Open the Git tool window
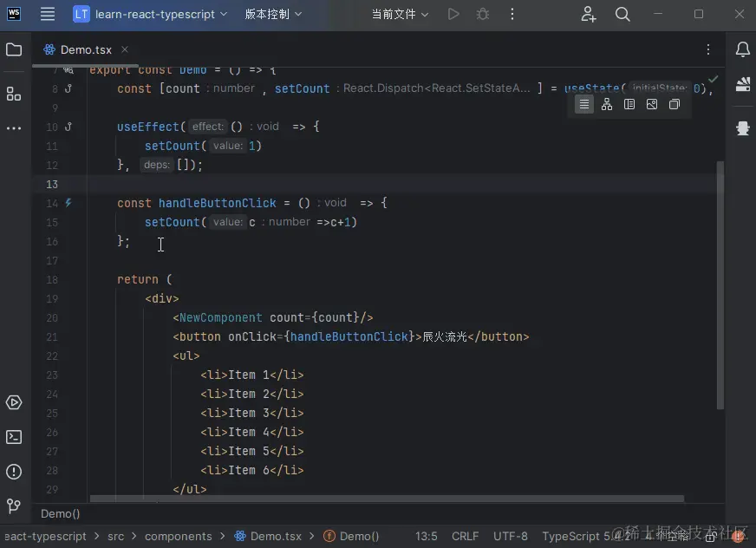 (x=14, y=506)
